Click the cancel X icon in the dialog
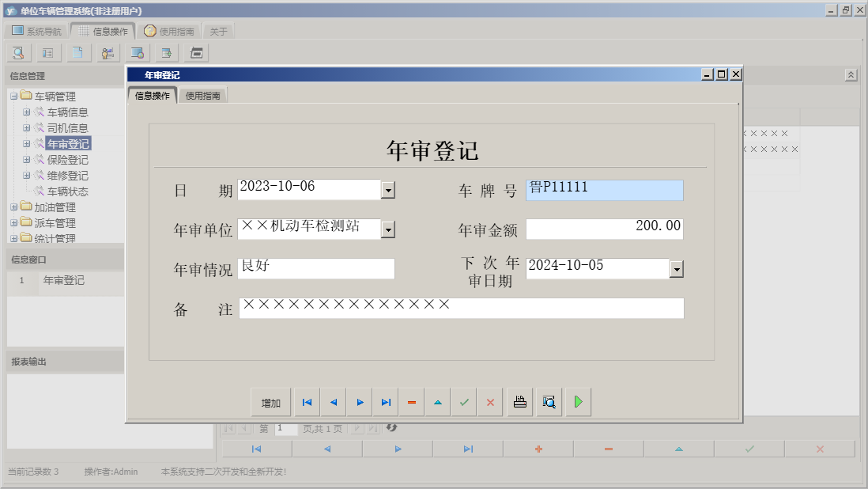The height and width of the screenshot is (489, 868). (x=489, y=402)
